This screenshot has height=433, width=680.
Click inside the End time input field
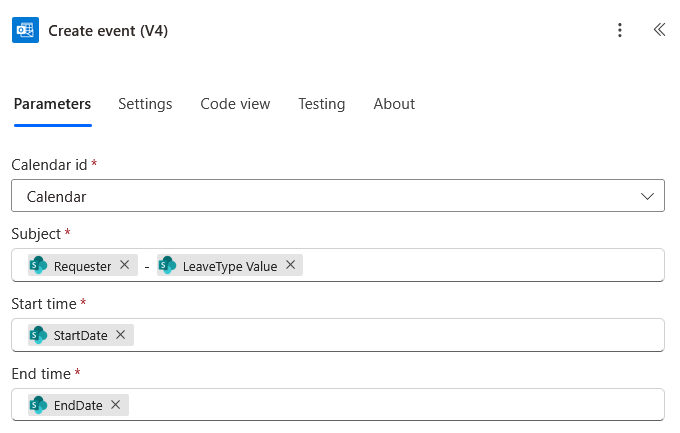(x=338, y=404)
